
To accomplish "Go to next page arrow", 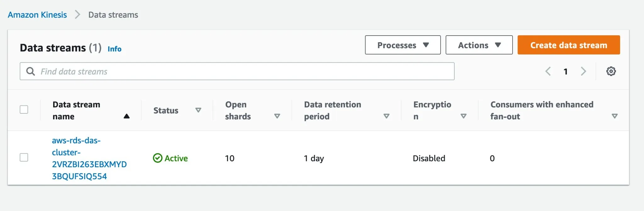I will pos(583,71).
